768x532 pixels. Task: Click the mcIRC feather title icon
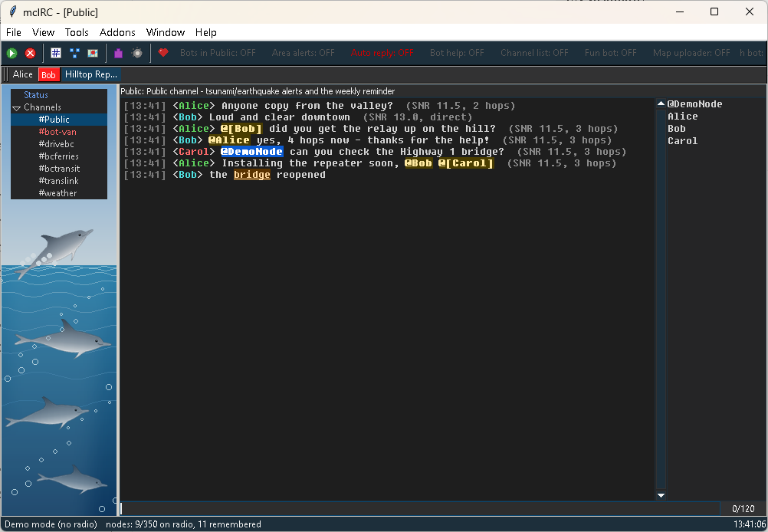[13, 11]
